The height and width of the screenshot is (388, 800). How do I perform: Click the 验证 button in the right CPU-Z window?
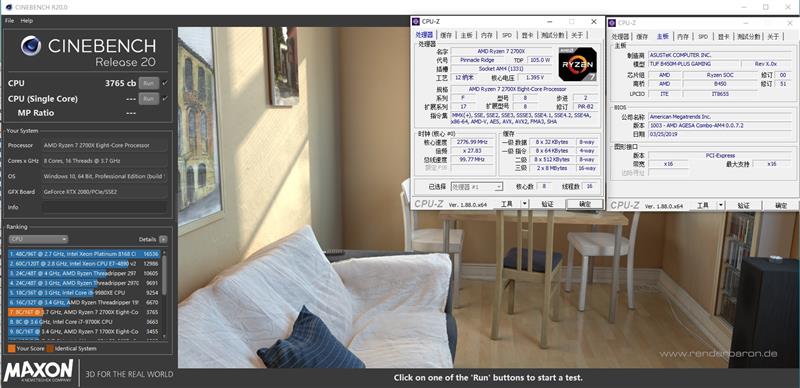(744, 205)
